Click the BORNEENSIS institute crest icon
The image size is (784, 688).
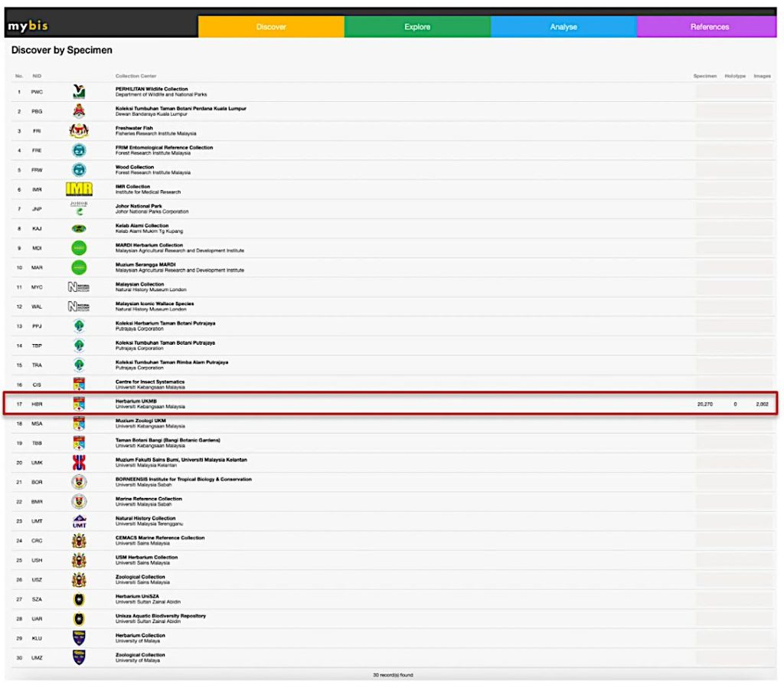(x=79, y=482)
